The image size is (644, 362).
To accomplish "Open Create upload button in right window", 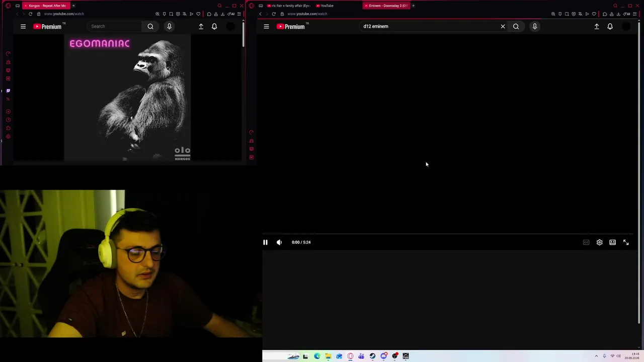I will [x=597, y=26].
